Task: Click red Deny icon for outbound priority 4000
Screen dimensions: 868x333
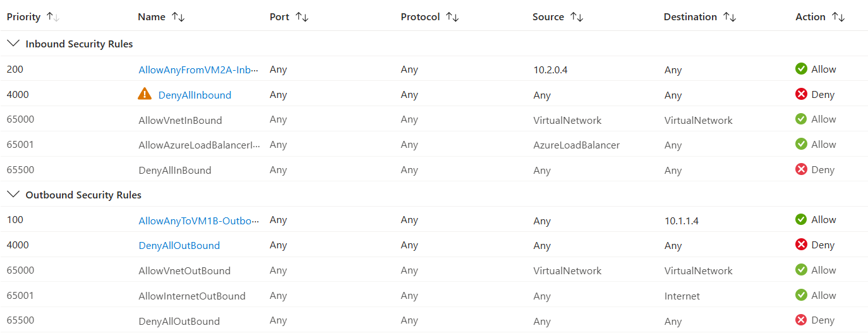Action: pyautogui.click(x=801, y=245)
